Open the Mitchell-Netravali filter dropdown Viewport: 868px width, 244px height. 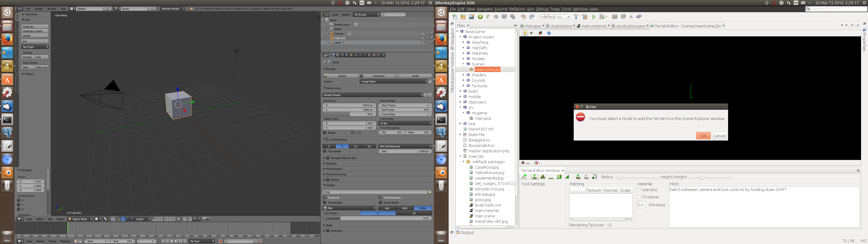pyautogui.click(x=405, y=146)
